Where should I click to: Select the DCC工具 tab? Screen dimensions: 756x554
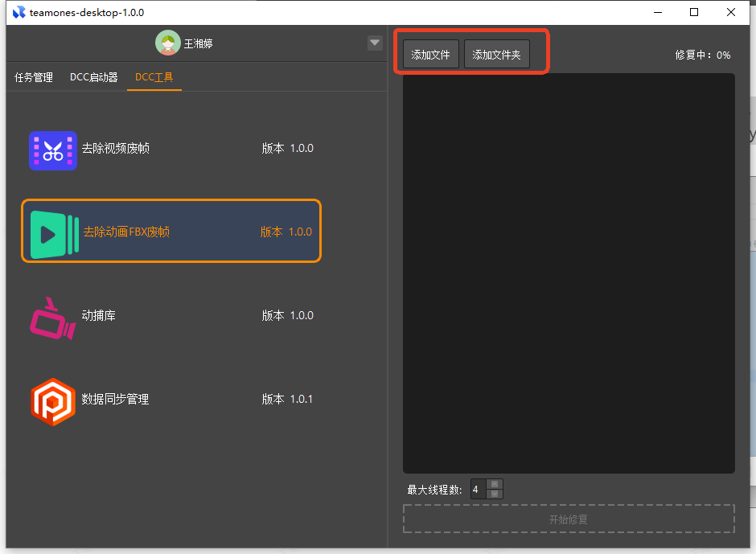[x=154, y=78]
